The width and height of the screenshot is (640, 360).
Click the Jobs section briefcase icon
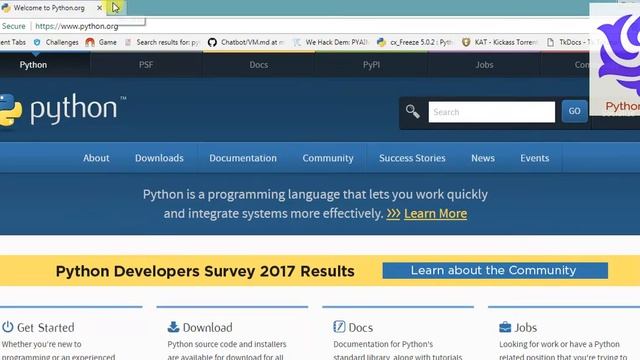click(505, 327)
